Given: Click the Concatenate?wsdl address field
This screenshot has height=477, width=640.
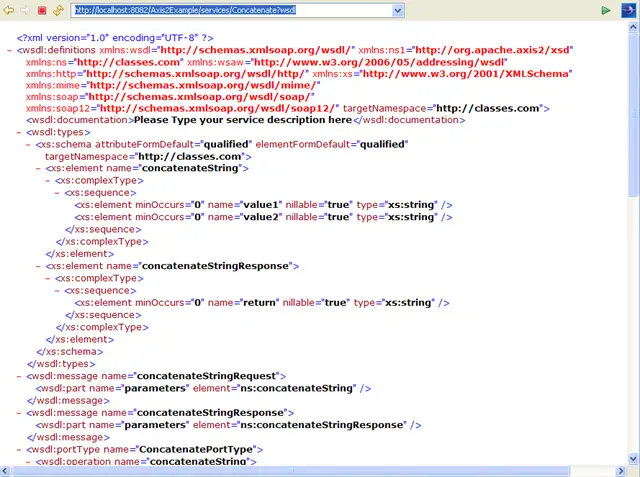Looking at the screenshot, I should tap(230, 10).
